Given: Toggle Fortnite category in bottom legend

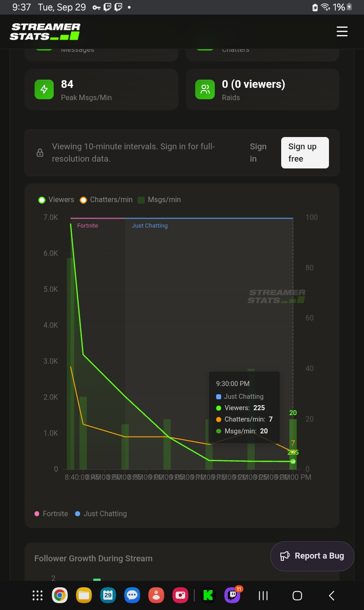Looking at the screenshot, I should (x=51, y=513).
